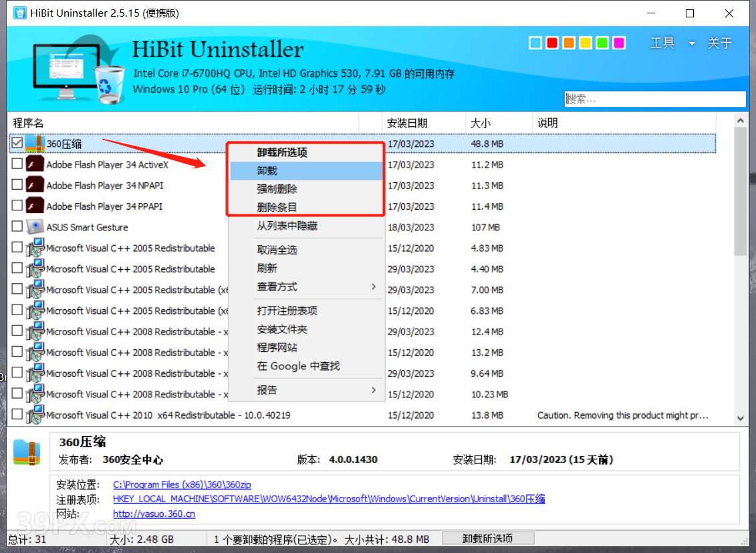The width and height of the screenshot is (756, 553).
Task: Choose 卸载所选项 in context menu
Action: [x=306, y=152]
